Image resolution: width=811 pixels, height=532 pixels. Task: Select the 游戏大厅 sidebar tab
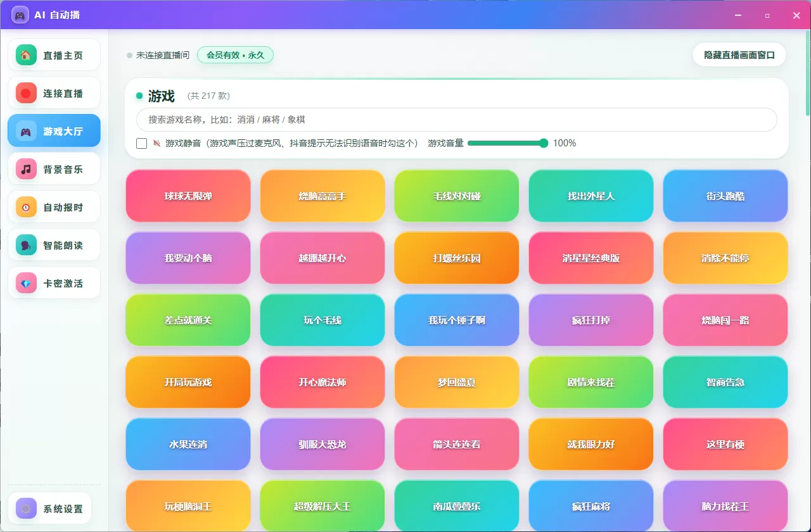54,131
